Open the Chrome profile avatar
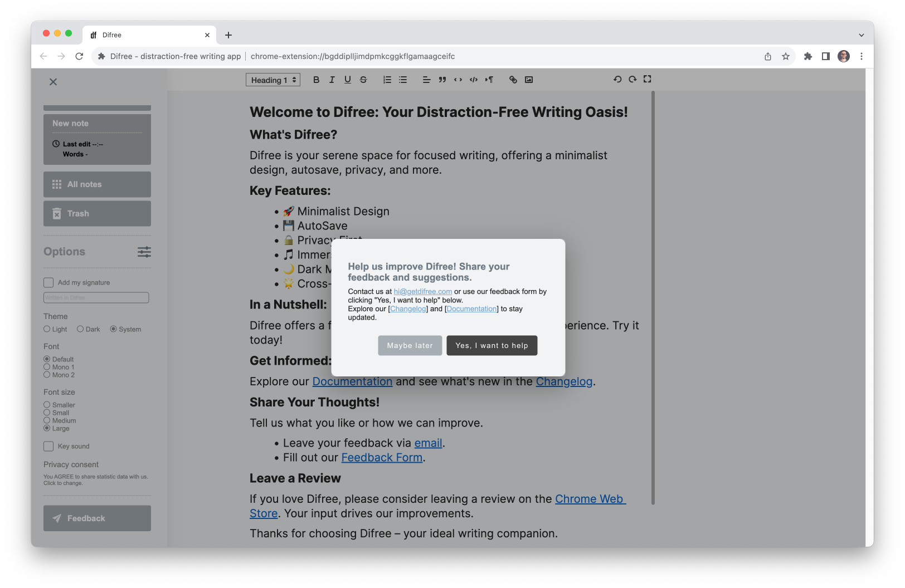This screenshot has width=905, height=588. click(x=844, y=56)
